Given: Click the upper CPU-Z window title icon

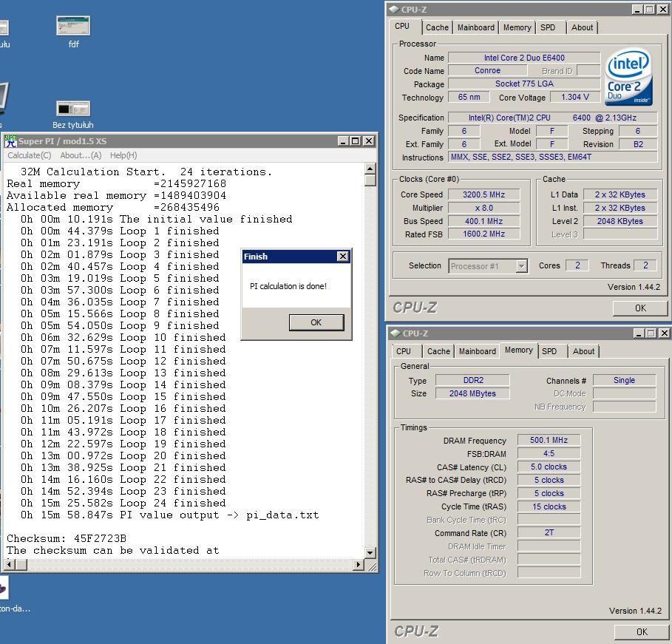Looking at the screenshot, I should [394, 10].
